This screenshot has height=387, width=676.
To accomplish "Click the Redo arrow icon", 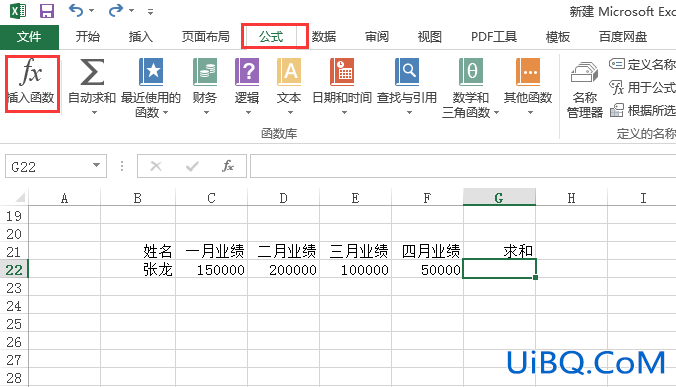I will coord(116,10).
